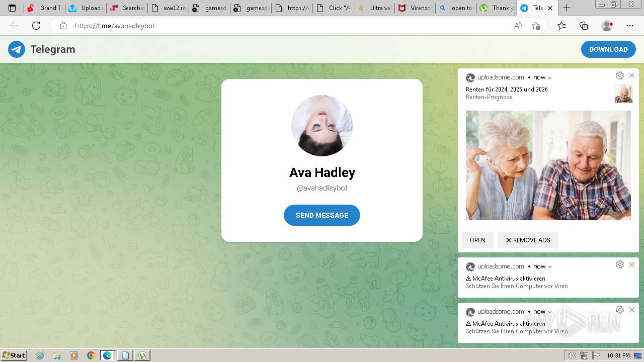Dismiss first McAfee Antivirus notification

[x=632, y=264]
